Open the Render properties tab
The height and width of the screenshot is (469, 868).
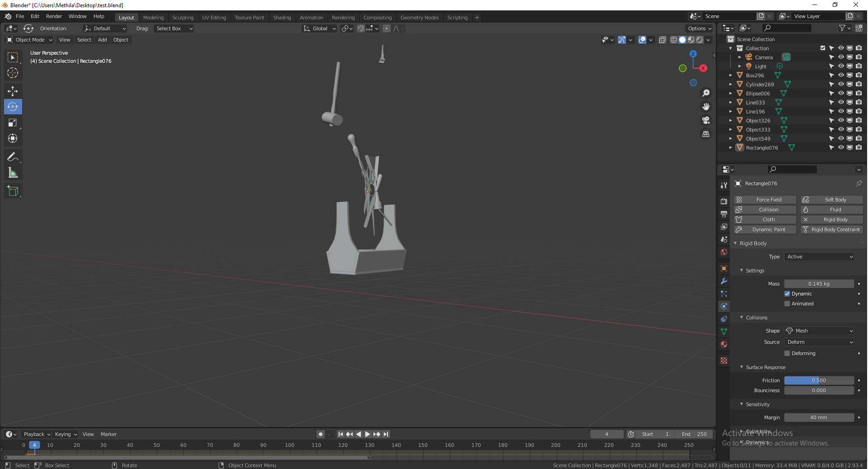click(x=724, y=201)
